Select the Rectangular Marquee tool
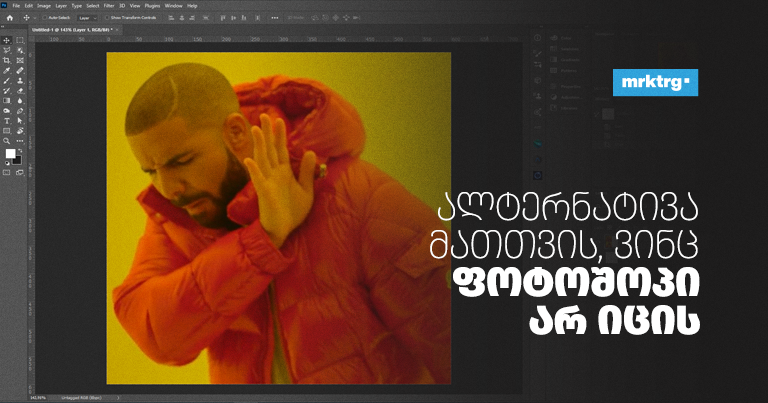The width and height of the screenshot is (768, 403). (x=20, y=41)
